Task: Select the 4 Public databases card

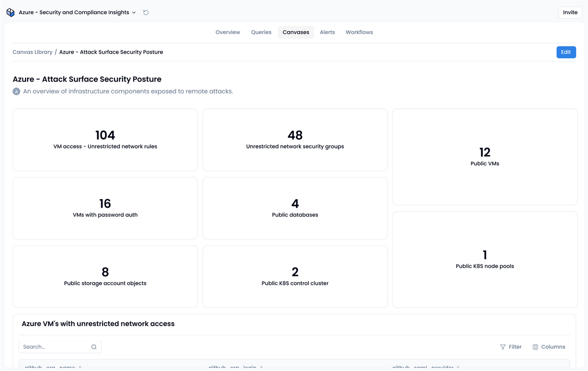Action: (x=295, y=208)
